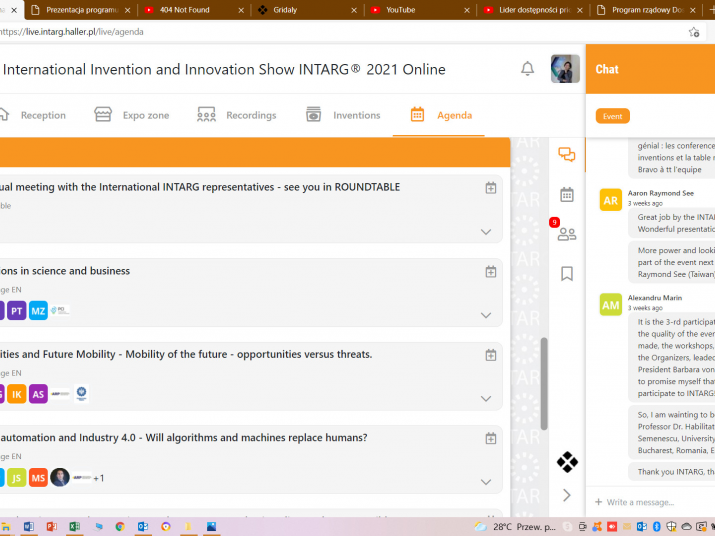Expand the ROUNDTABLE meeting agenda item
This screenshot has height=536, width=715.
[x=486, y=232]
